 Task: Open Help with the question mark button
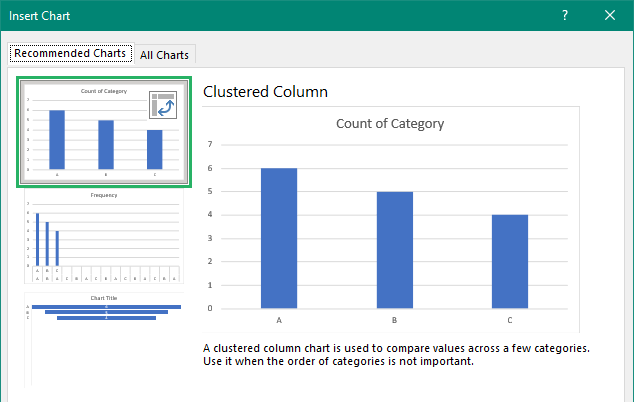point(565,15)
